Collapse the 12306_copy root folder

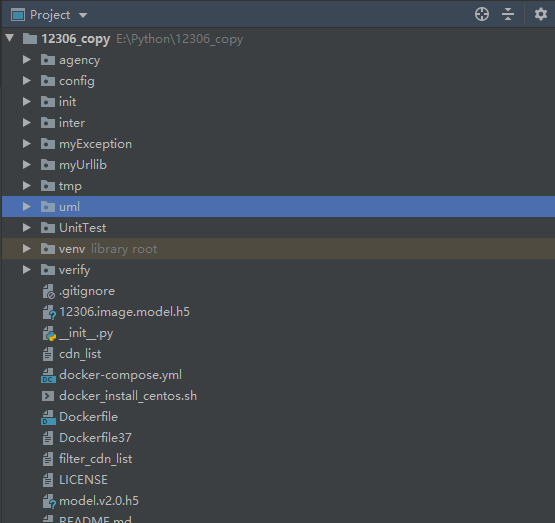[x=10, y=38]
